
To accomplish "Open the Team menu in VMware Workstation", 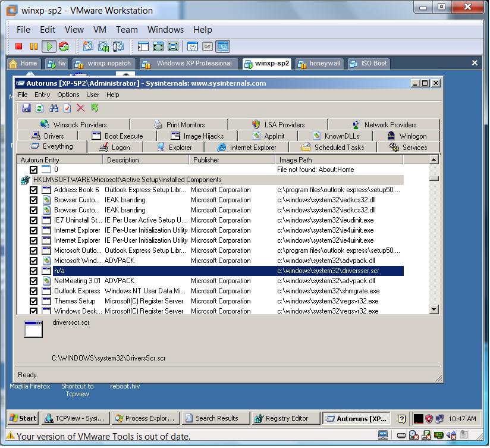I will click(x=127, y=30).
